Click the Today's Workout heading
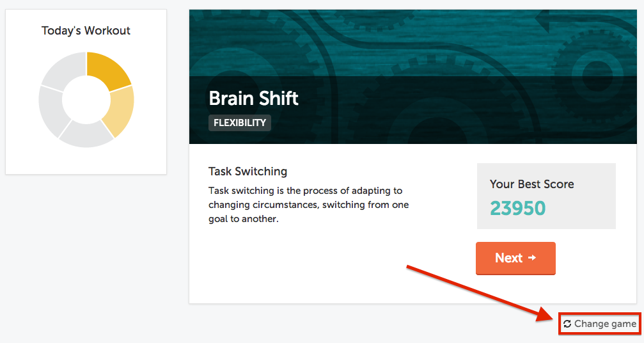Viewport: 644px width, 343px height. coord(86,31)
